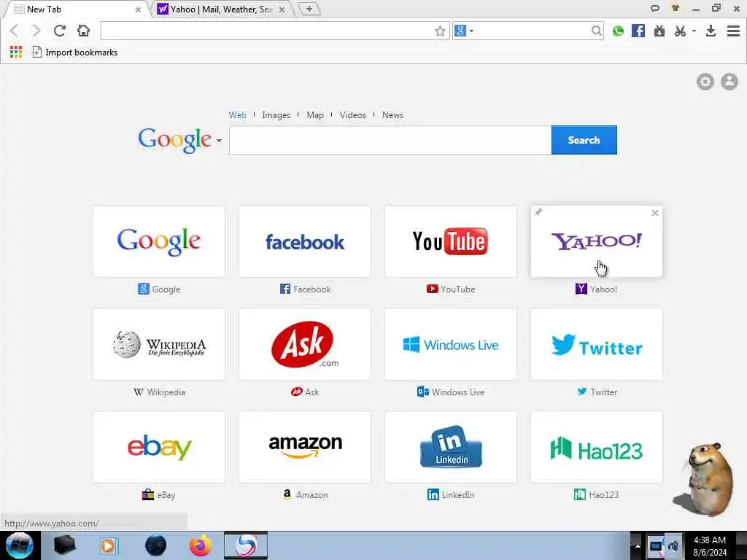Open the black box taskbar app

tap(64, 545)
